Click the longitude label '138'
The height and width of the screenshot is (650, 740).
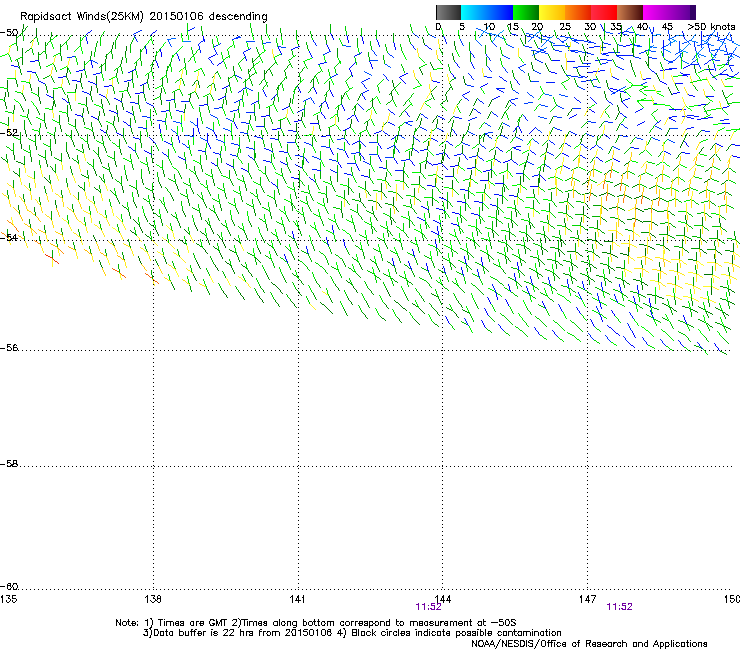(153, 599)
